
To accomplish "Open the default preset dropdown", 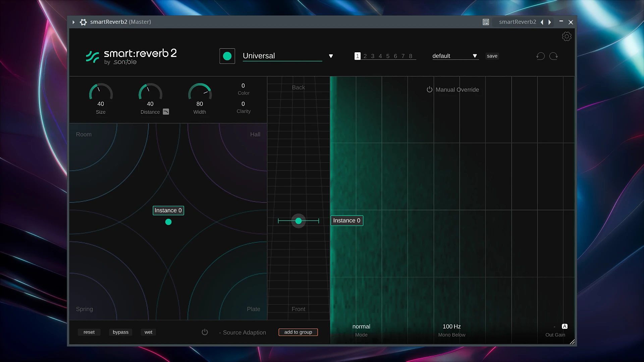I will click(x=474, y=56).
